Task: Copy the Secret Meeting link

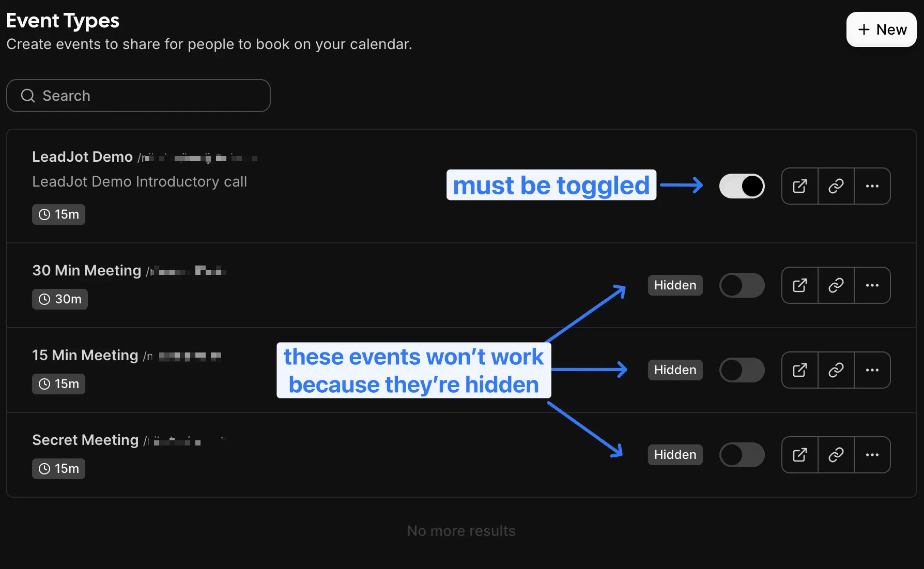Action: click(836, 455)
